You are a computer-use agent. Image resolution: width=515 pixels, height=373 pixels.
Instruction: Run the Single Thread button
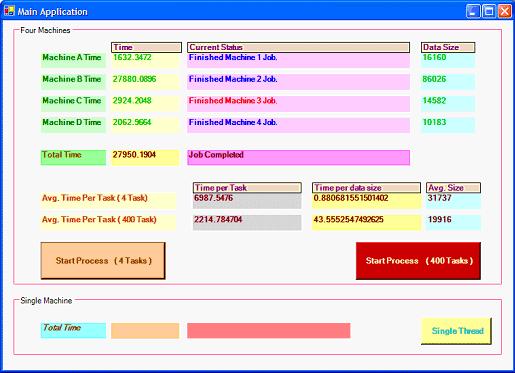456,331
